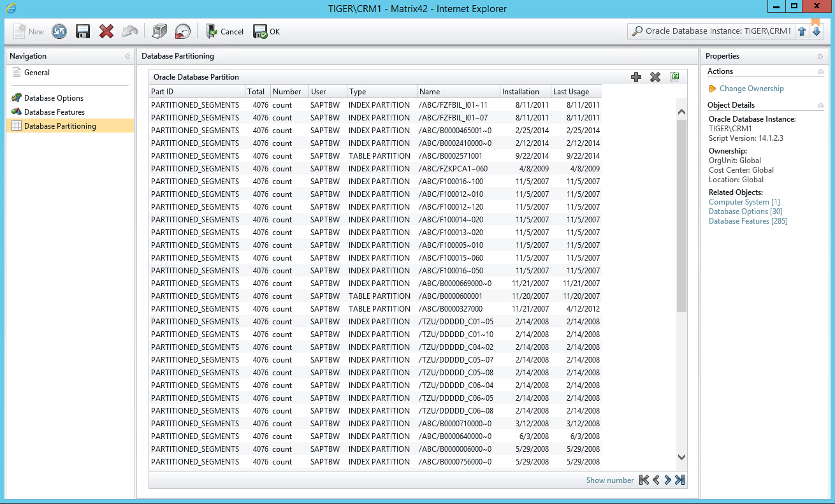Click the Save floppy disk icon

click(x=82, y=31)
